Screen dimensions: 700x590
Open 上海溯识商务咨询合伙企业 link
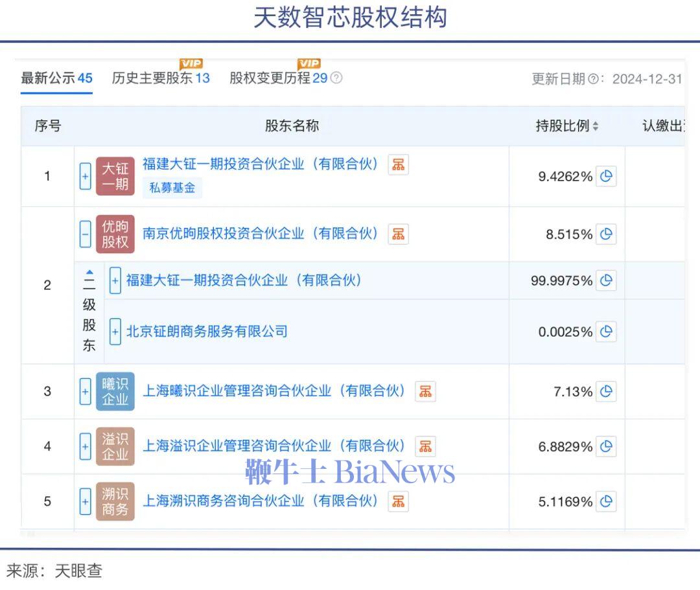261,501
